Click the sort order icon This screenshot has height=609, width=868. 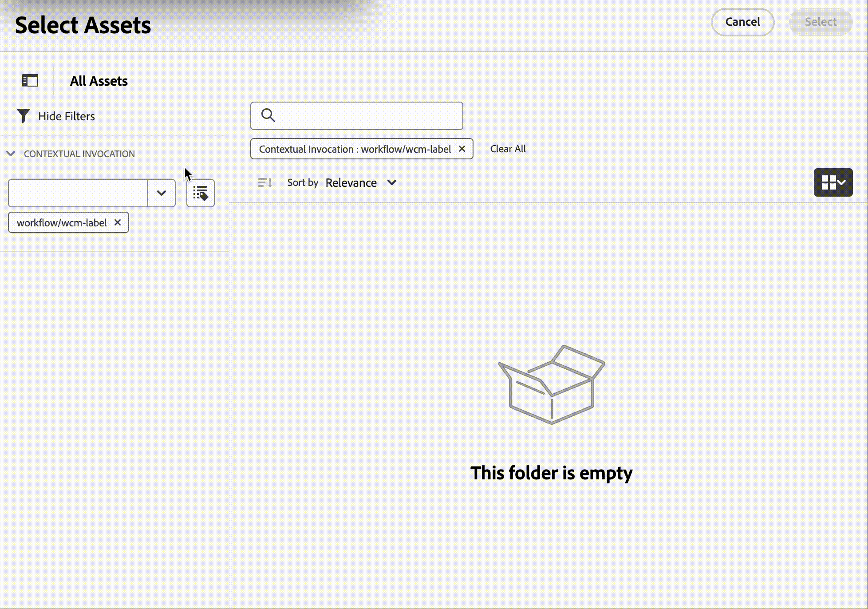click(264, 183)
